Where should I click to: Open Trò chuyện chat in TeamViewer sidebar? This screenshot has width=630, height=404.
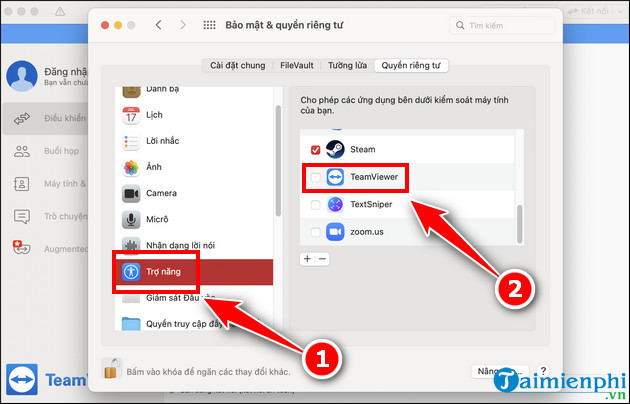tap(45, 216)
